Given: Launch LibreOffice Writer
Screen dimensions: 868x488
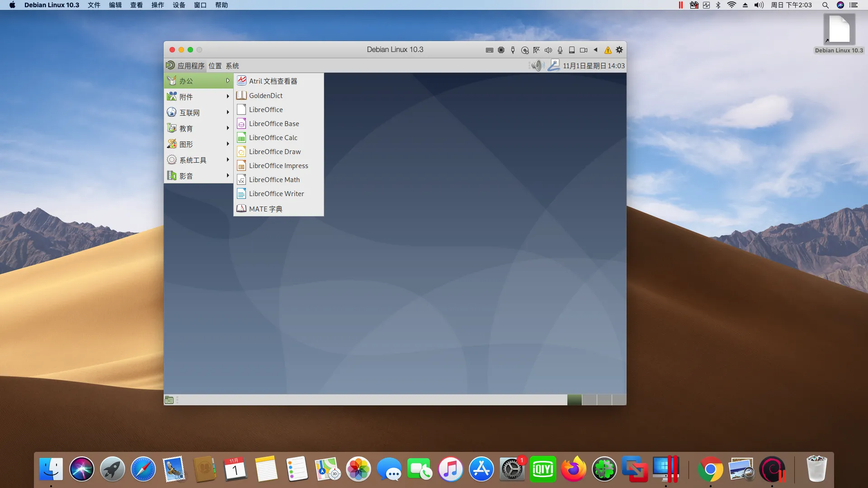Looking at the screenshot, I should pyautogui.click(x=278, y=193).
